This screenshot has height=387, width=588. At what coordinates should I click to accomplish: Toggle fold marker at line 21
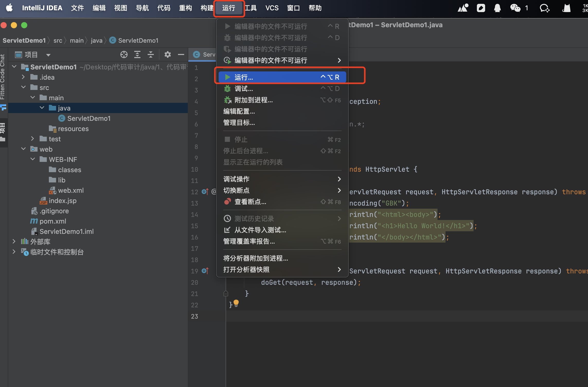click(x=226, y=293)
